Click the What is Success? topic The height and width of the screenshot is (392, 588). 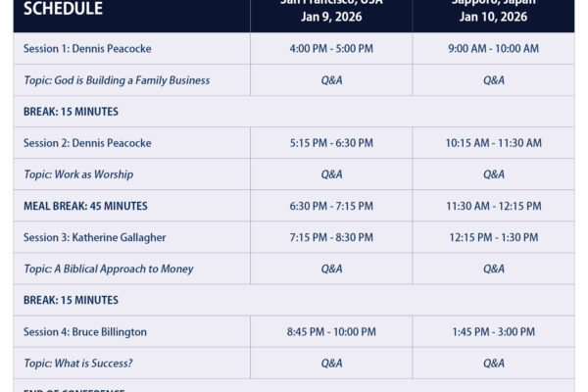click(x=77, y=363)
